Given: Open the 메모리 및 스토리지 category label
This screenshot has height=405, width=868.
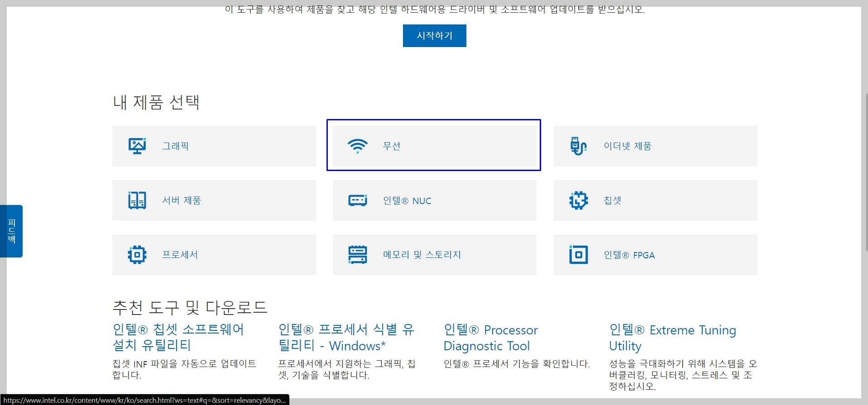Looking at the screenshot, I should [422, 255].
